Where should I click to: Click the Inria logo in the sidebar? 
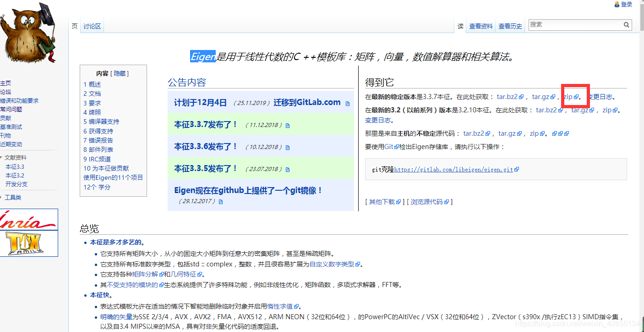pyautogui.click(x=29, y=220)
